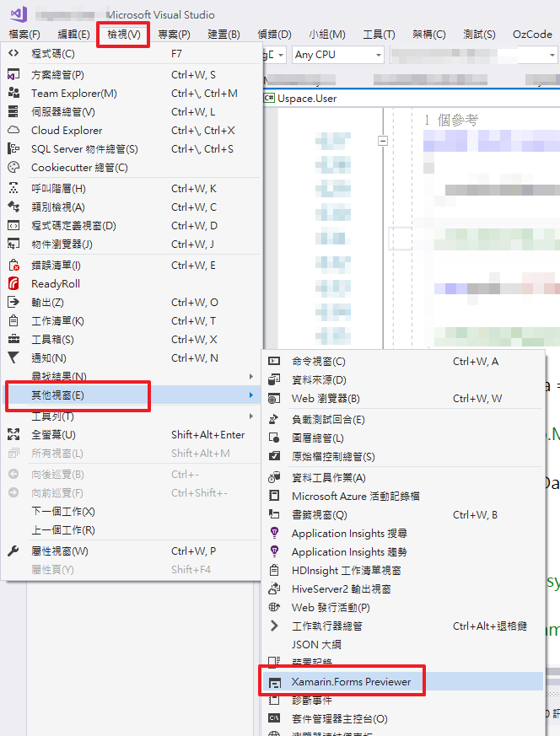
Task: Open the 工具(T) Tools menu
Action: (x=379, y=35)
